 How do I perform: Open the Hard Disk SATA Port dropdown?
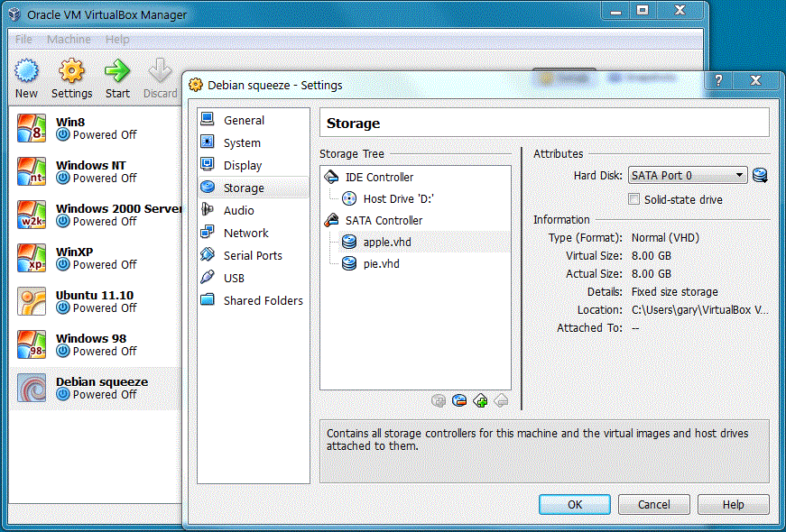click(688, 175)
